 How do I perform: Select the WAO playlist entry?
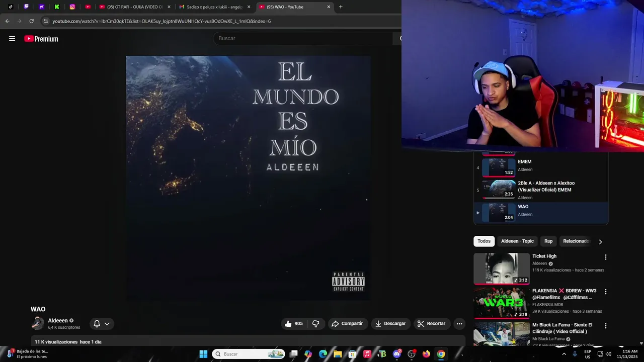[541, 213]
